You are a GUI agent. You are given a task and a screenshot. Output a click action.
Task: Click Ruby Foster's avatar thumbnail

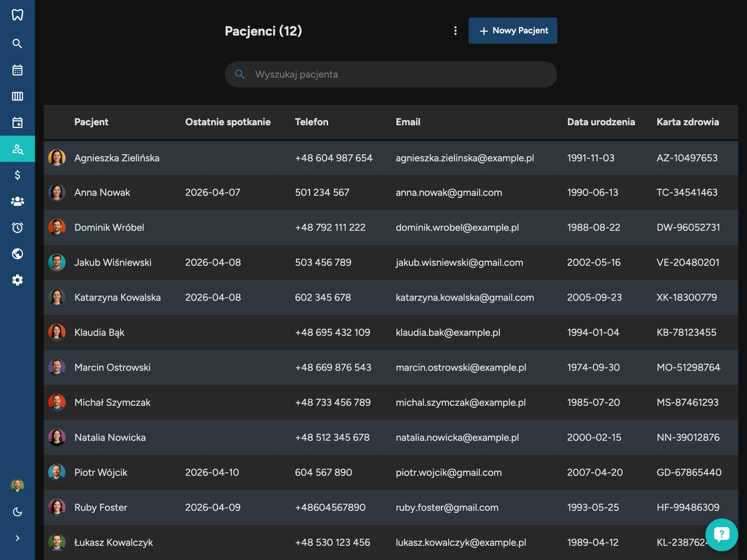coord(57,507)
